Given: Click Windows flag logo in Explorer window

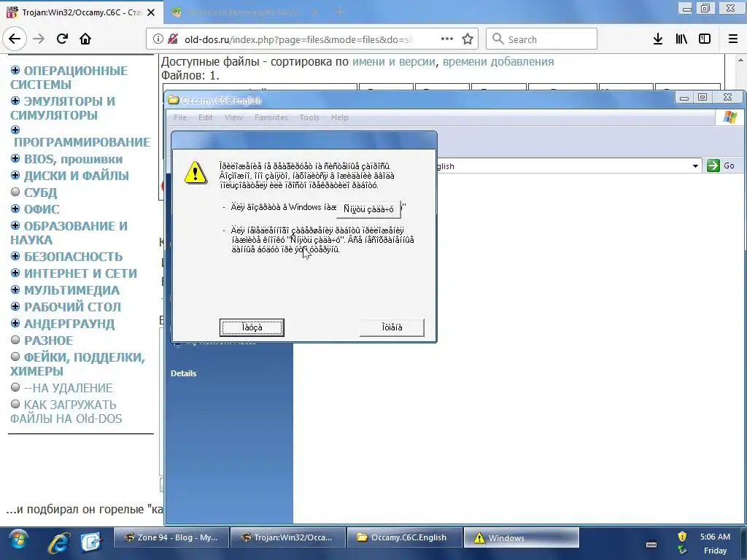Looking at the screenshot, I should coord(729,117).
